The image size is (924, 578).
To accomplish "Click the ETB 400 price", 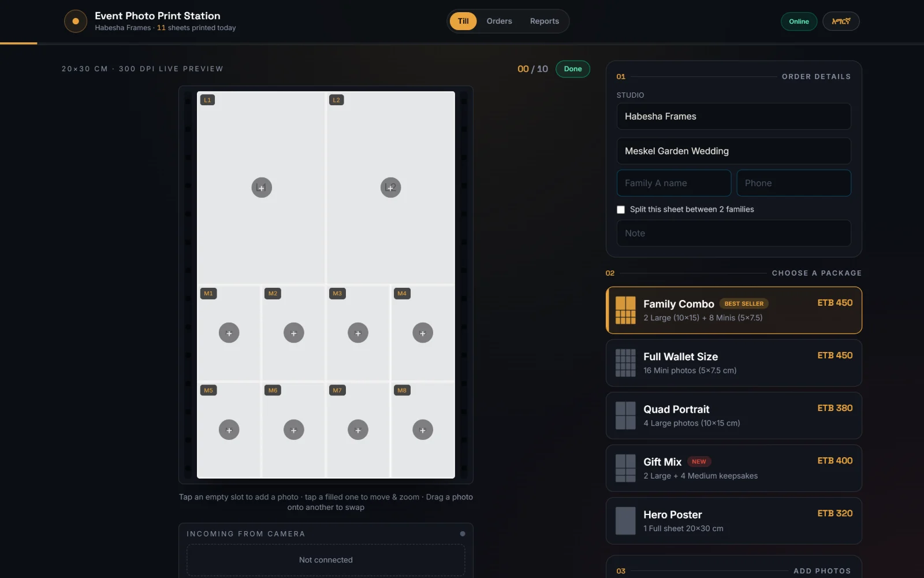I will tap(834, 461).
